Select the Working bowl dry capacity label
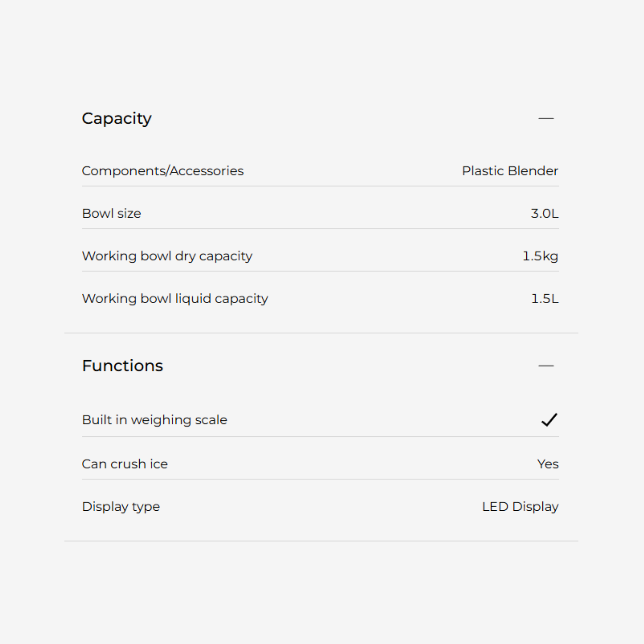Image resolution: width=644 pixels, height=644 pixels. (167, 256)
